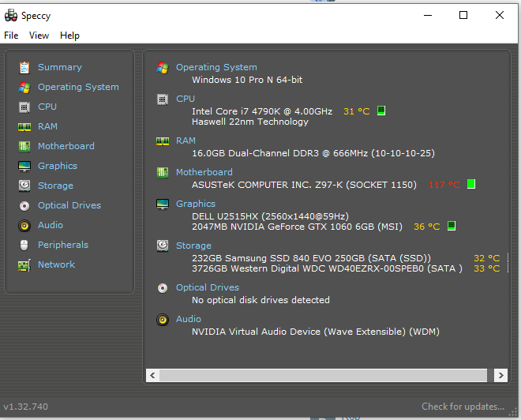Image resolution: width=521 pixels, height=420 pixels.
Task: Click the Storage drive icon in sidebar
Action: [x=24, y=186]
